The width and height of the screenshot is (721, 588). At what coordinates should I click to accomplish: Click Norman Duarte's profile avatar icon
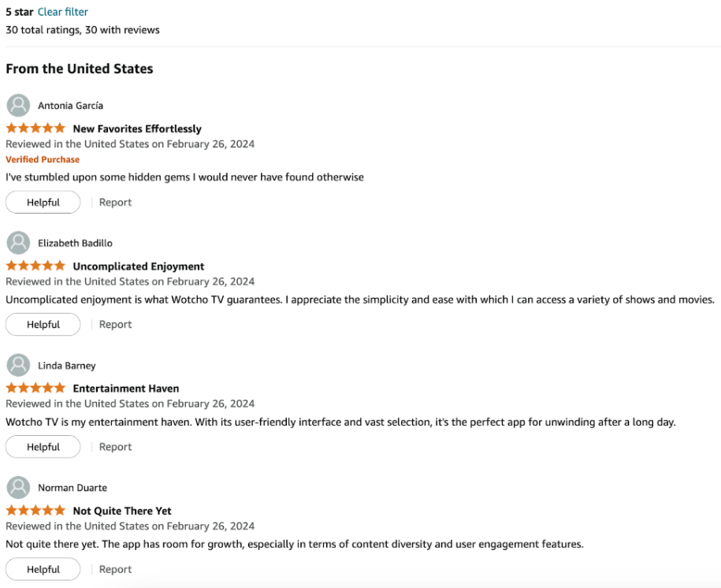18,488
